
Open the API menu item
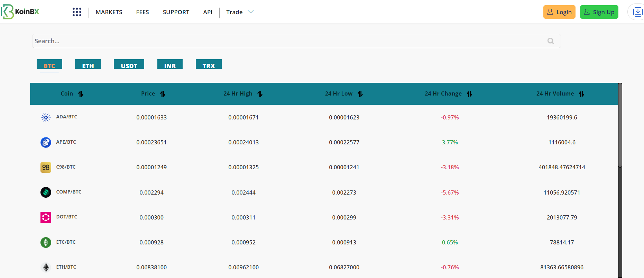pos(208,12)
